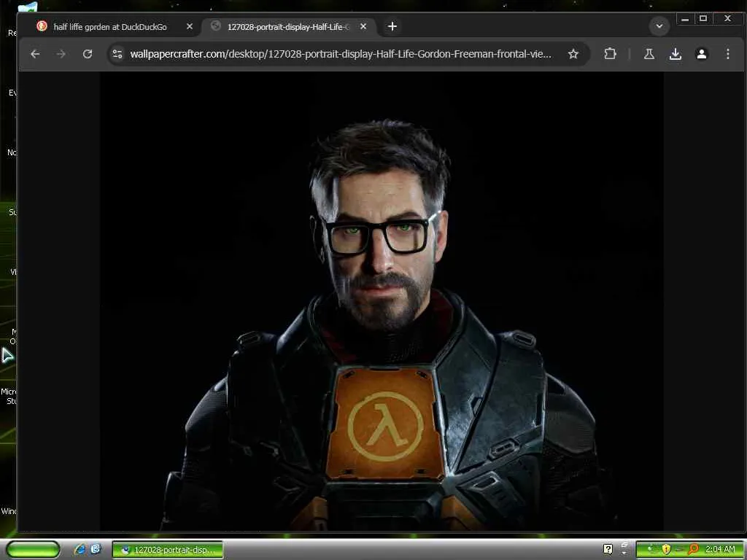Go back to the previous page
Screen dimensions: 747x560
point(35,54)
